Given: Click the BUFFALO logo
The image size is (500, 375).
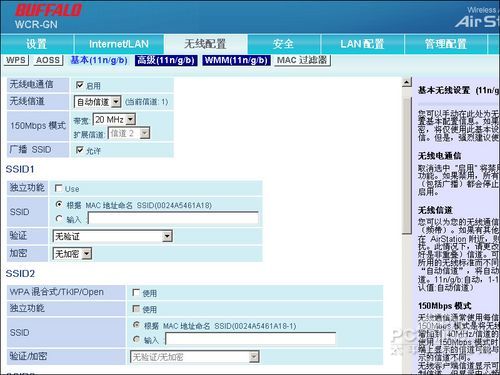Looking at the screenshot, I should pyautogui.click(x=49, y=10).
